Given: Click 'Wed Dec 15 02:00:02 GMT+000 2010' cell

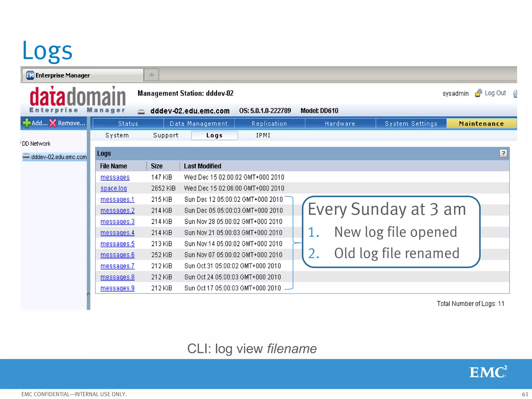Looking at the screenshot, I should coord(234,177).
